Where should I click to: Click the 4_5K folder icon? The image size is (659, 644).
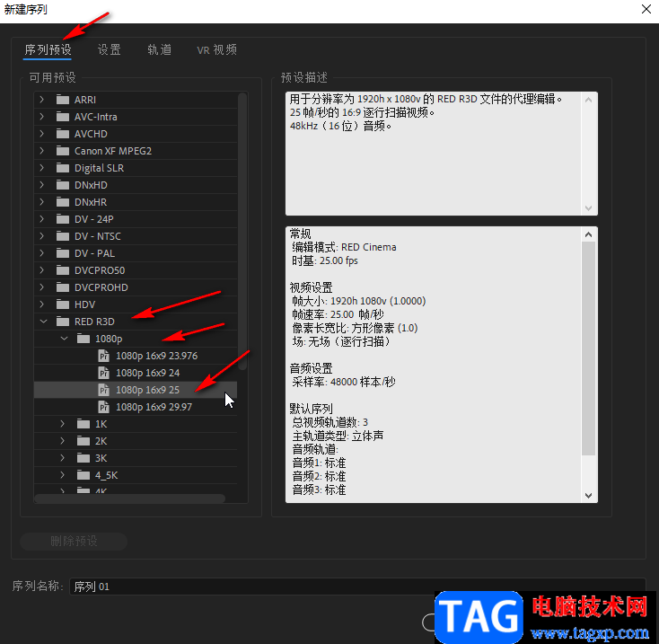tap(83, 475)
